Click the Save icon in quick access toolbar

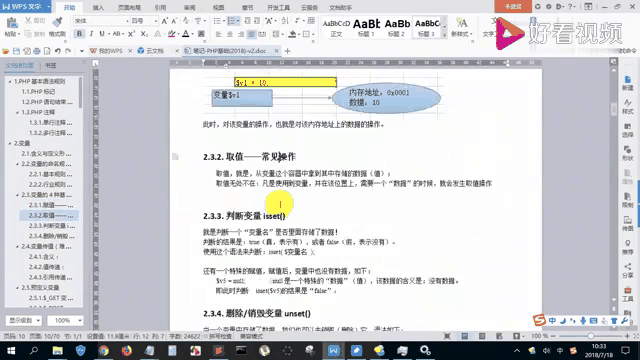click(x=16, y=51)
